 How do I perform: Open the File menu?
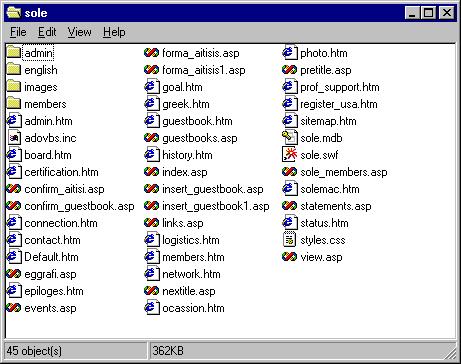18,32
